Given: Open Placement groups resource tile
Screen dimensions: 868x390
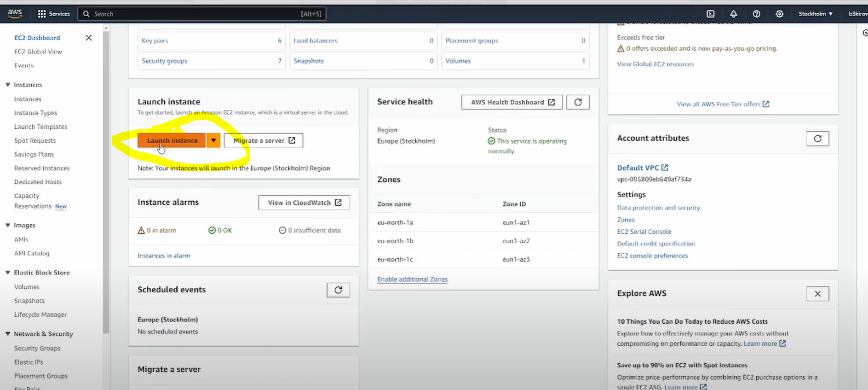Looking at the screenshot, I should 515,41.
